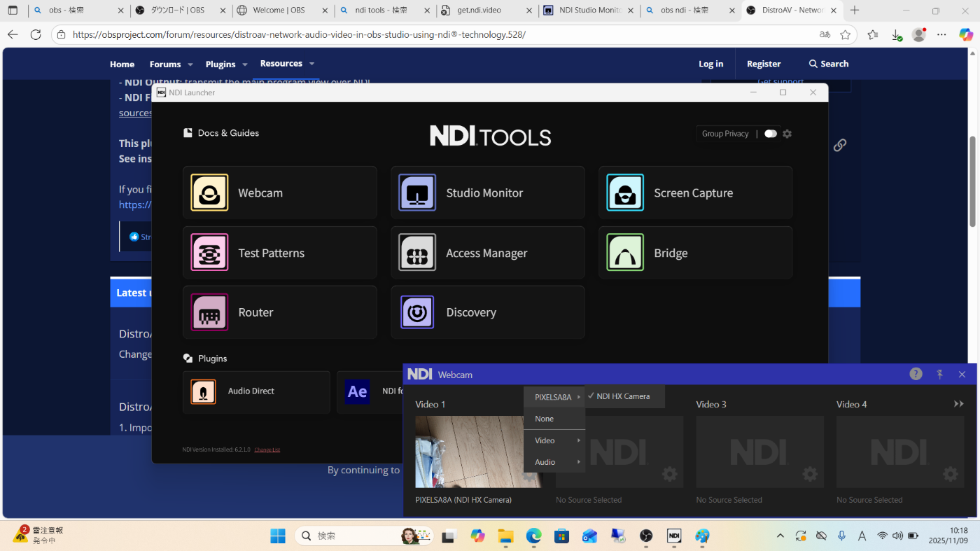Open the NDI Bridge tool
The image size is (980, 551).
click(695, 253)
